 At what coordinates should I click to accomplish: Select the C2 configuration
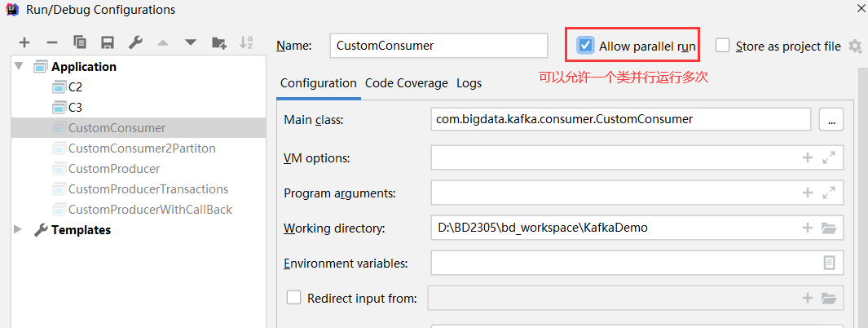tap(75, 87)
